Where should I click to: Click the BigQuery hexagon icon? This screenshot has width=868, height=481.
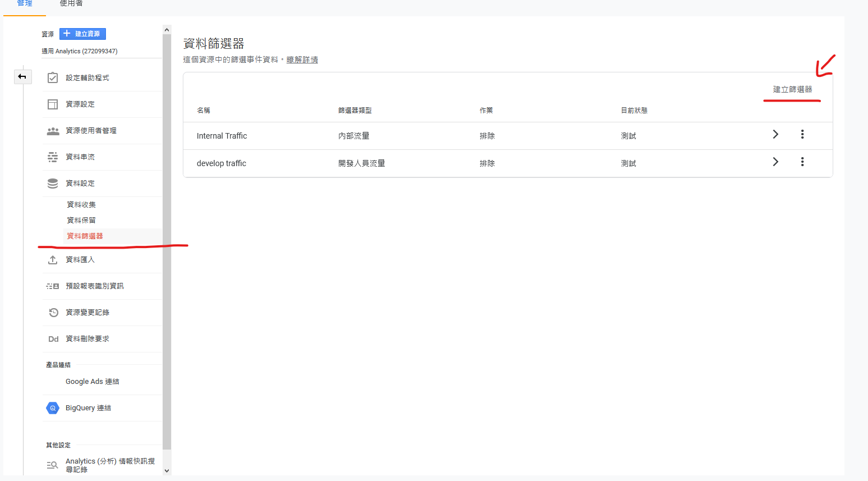[x=53, y=408]
